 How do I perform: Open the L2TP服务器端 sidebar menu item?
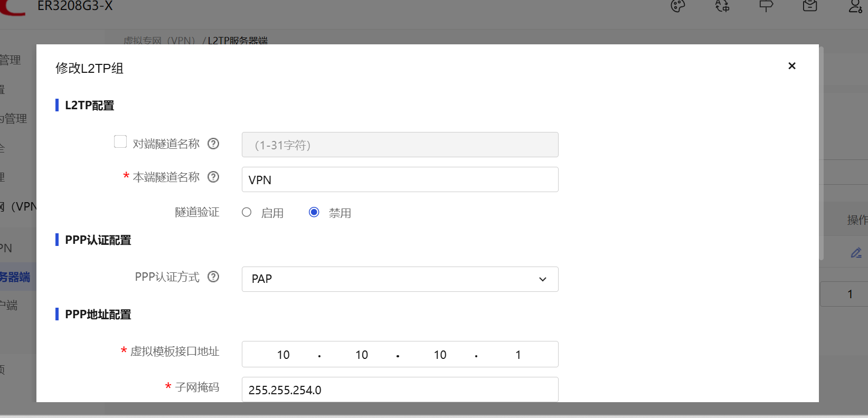[x=16, y=277]
